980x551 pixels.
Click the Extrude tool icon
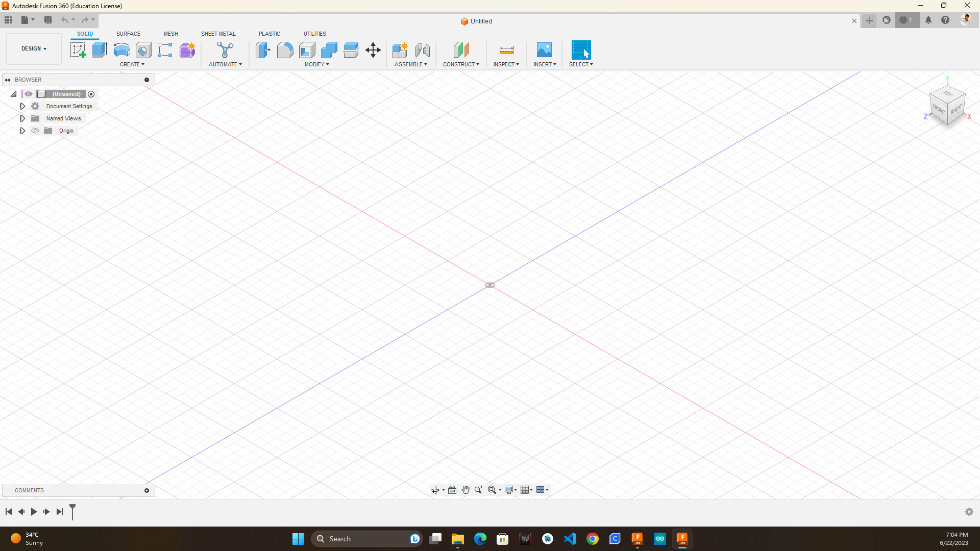100,50
